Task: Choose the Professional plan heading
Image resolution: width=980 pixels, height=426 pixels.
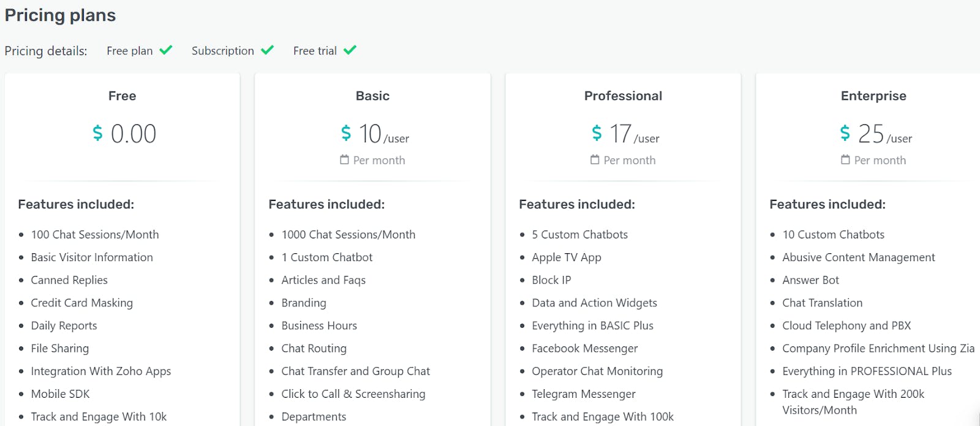Action: pos(623,96)
